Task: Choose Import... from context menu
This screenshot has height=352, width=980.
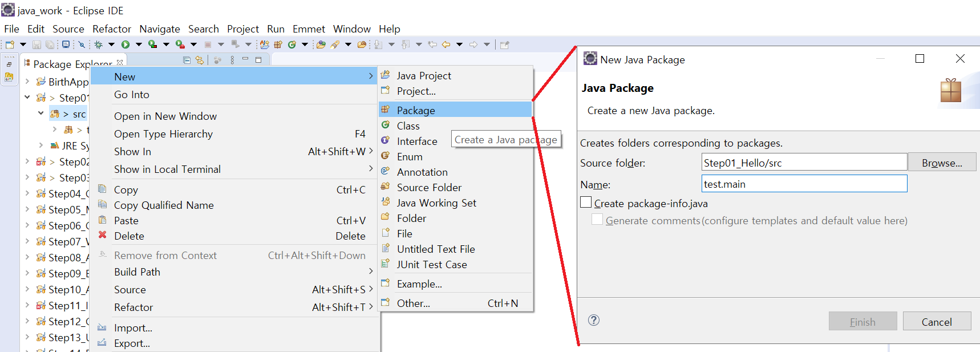Action: click(234, 327)
